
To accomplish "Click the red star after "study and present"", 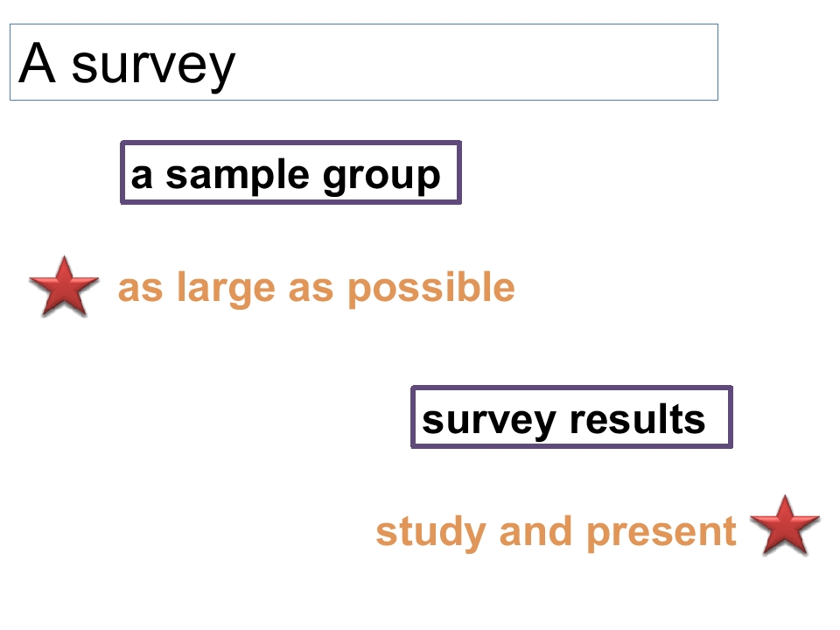I will click(x=785, y=526).
